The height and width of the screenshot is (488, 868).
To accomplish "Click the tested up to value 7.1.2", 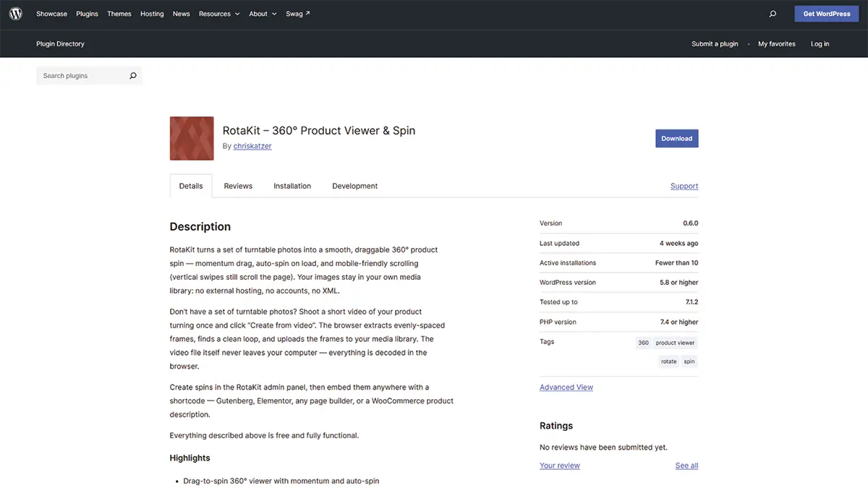I will coord(691,302).
